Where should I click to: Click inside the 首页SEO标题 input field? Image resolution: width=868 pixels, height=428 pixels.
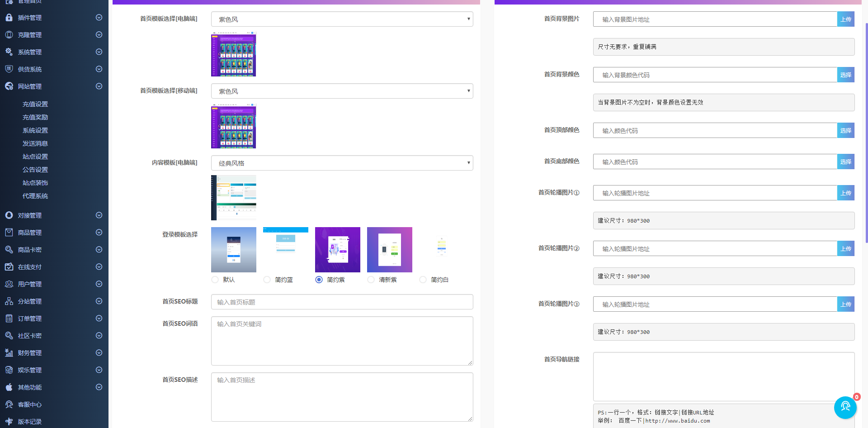point(342,302)
